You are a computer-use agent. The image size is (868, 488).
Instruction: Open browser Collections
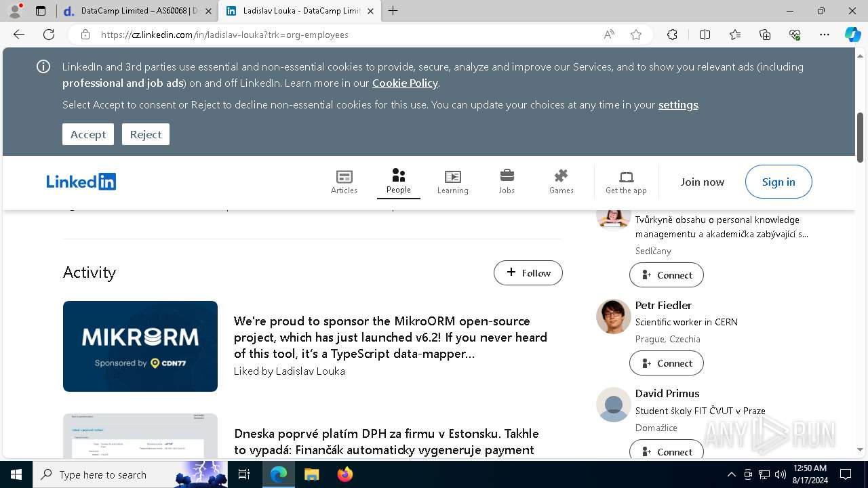point(765,35)
